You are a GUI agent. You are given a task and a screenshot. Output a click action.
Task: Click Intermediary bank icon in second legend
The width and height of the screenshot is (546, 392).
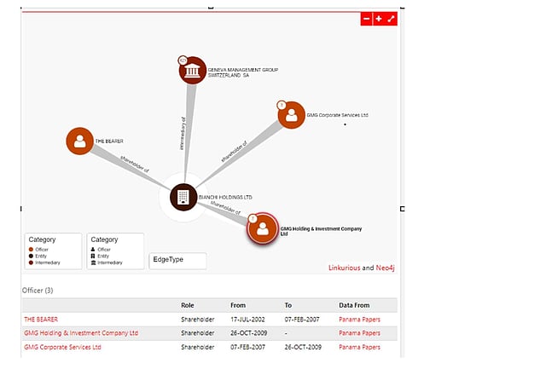pyautogui.click(x=93, y=262)
